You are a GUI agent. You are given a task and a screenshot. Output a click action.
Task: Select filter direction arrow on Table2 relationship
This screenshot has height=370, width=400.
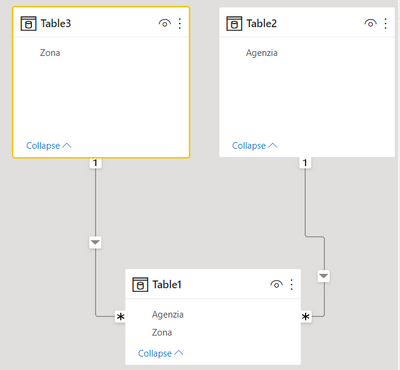323,276
